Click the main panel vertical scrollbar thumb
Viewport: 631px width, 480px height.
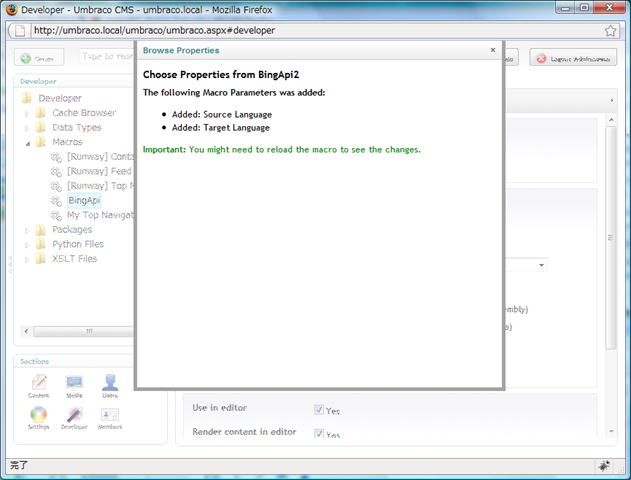coord(611,237)
